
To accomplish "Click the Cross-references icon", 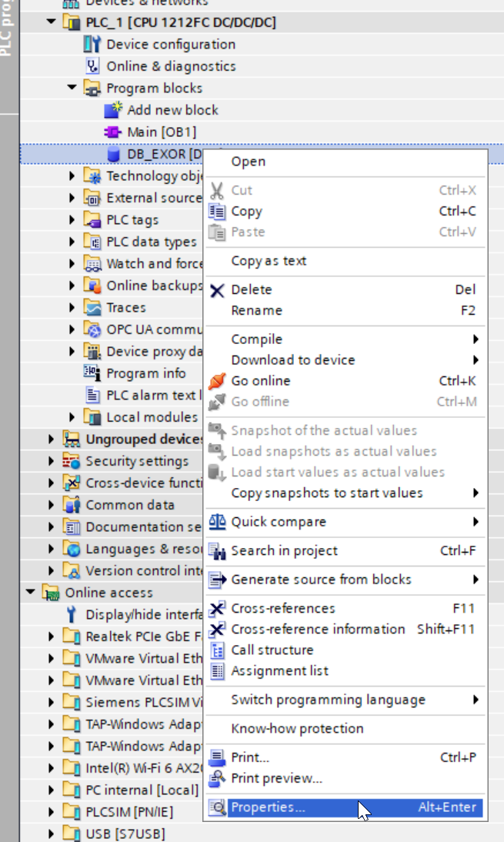I will [217, 608].
